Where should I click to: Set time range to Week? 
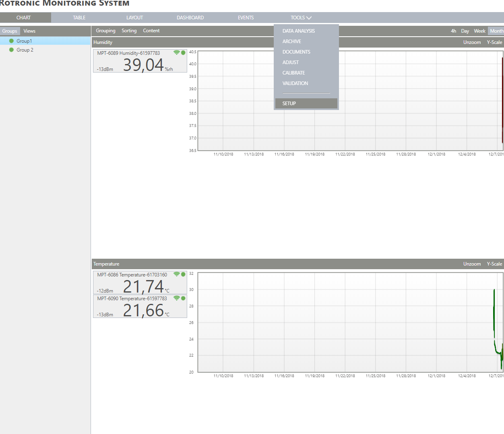[479, 31]
